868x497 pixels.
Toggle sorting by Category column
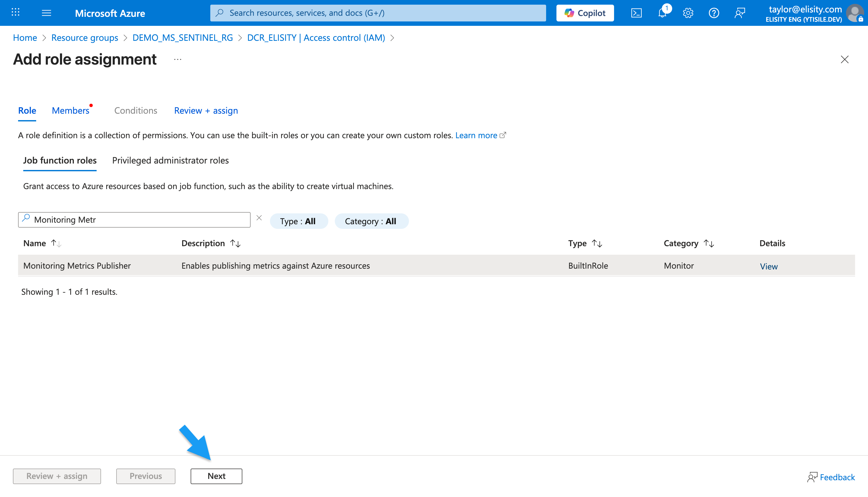tap(709, 243)
